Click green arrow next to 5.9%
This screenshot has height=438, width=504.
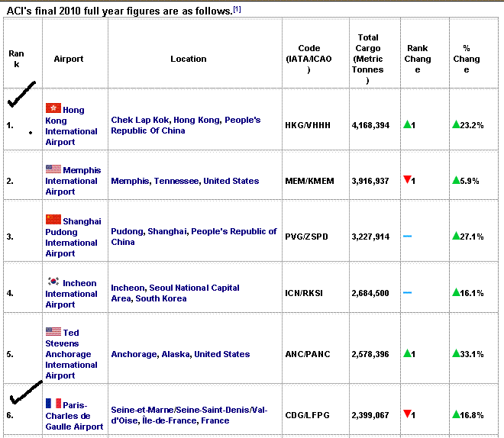[x=456, y=180]
